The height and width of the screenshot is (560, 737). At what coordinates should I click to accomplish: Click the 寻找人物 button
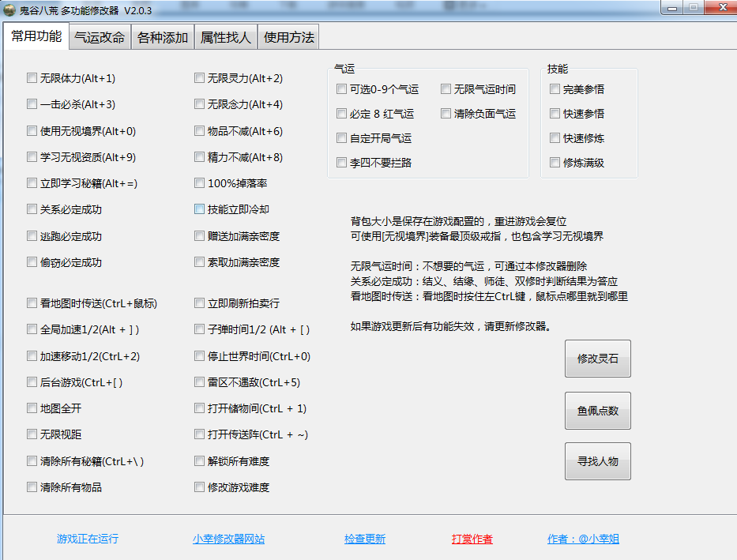598,461
